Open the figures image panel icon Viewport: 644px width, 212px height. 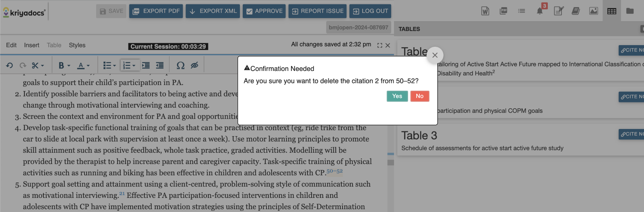tap(594, 11)
